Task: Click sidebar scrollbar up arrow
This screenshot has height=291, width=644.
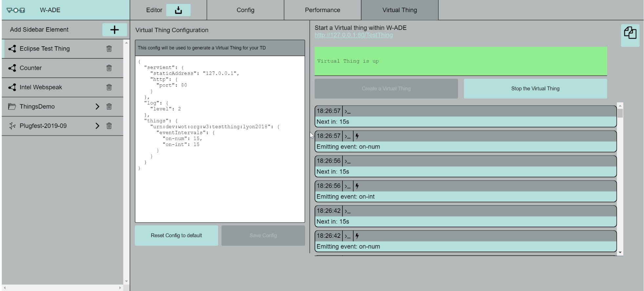Action: (126, 43)
